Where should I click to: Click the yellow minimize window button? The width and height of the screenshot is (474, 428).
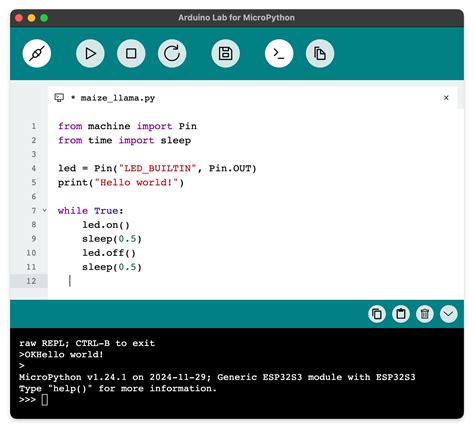tap(32, 18)
